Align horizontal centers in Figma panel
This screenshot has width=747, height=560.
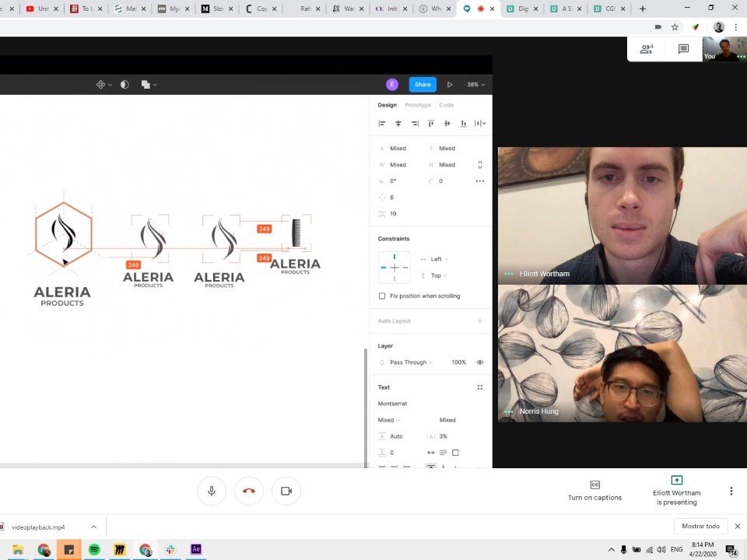click(398, 124)
